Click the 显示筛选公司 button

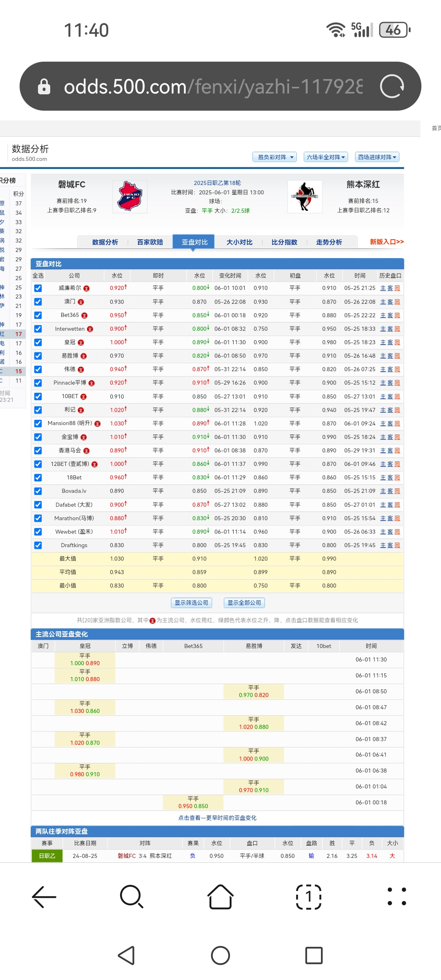point(192,603)
